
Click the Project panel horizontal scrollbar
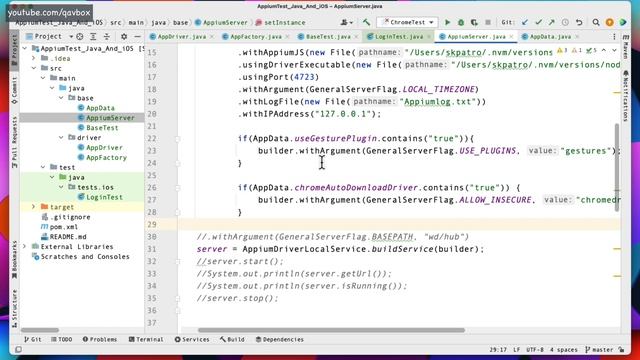tap(40, 330)
